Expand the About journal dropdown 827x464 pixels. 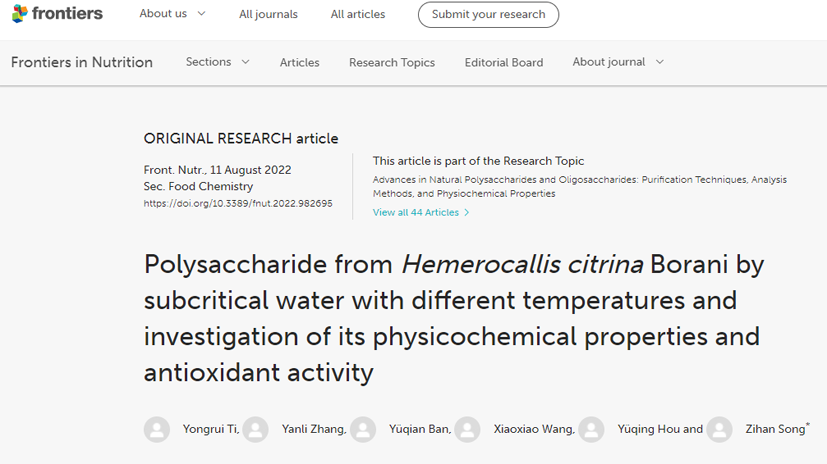point(617,62)
